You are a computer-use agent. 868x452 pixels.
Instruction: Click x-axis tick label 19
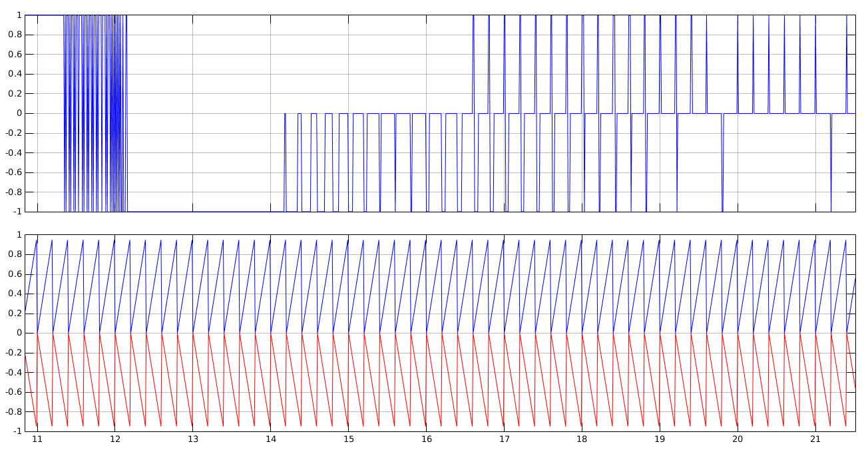[x=660, y=440]
